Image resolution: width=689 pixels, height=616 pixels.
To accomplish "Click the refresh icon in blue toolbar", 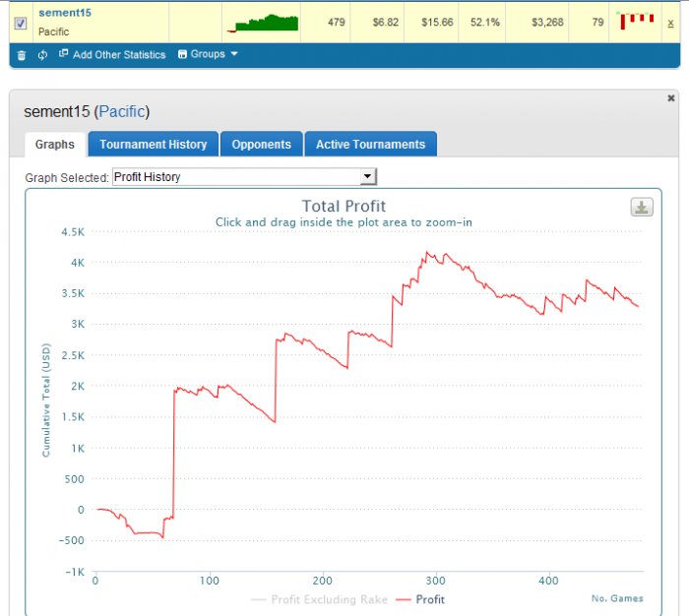I will click(42, 55).
